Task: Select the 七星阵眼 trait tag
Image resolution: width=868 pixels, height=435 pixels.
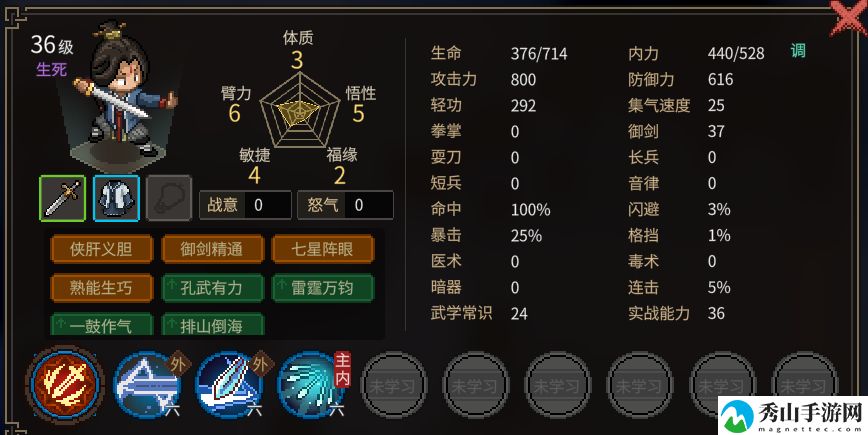Action: (323, 249)
